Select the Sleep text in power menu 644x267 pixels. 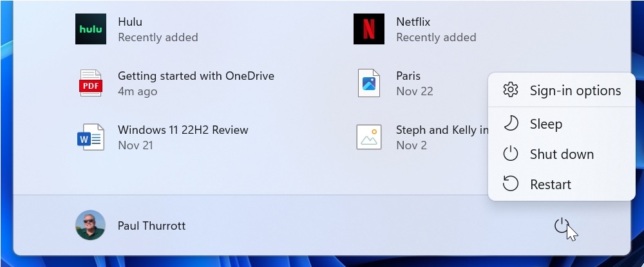(546, 124)
